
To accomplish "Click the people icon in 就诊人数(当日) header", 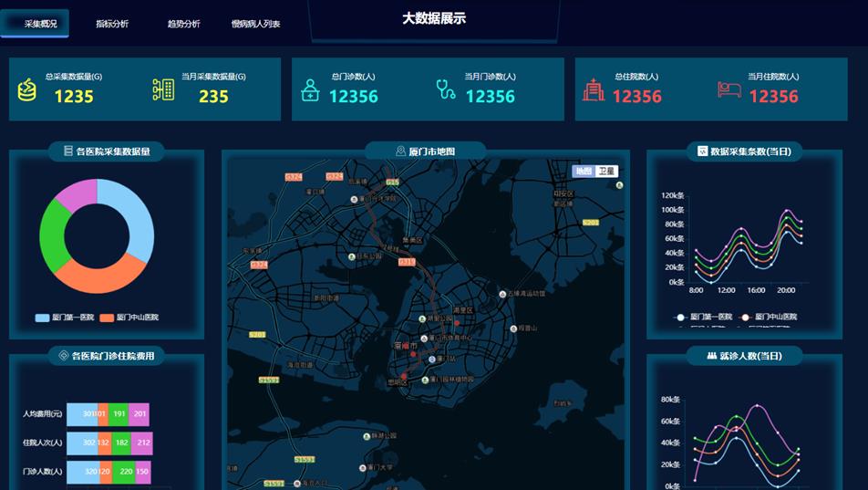I will tap(712, 356).
